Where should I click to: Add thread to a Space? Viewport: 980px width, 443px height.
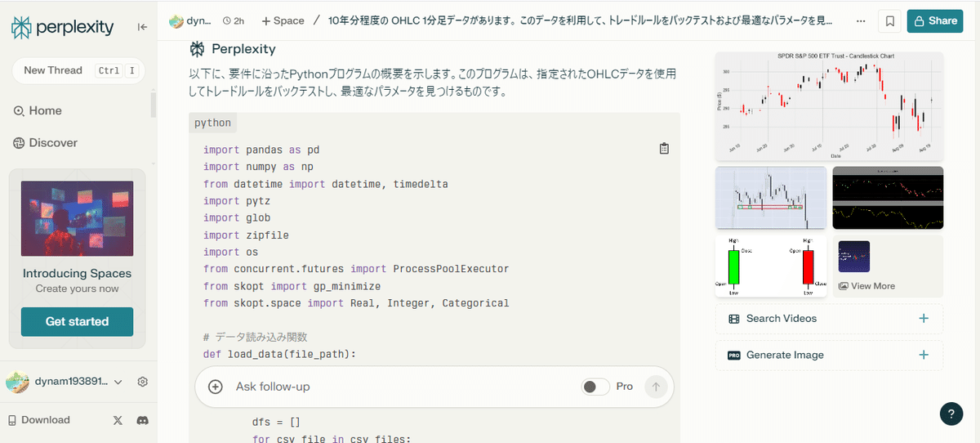(x=283, y=21)
